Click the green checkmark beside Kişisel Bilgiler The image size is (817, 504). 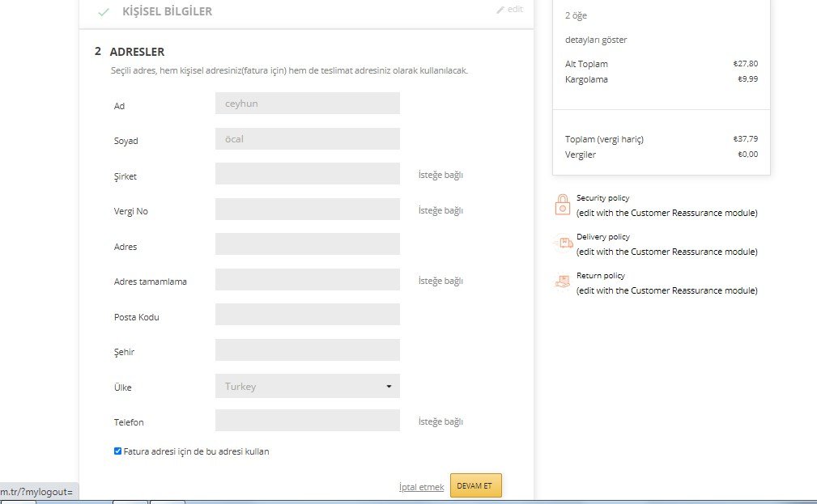(104, 12)
